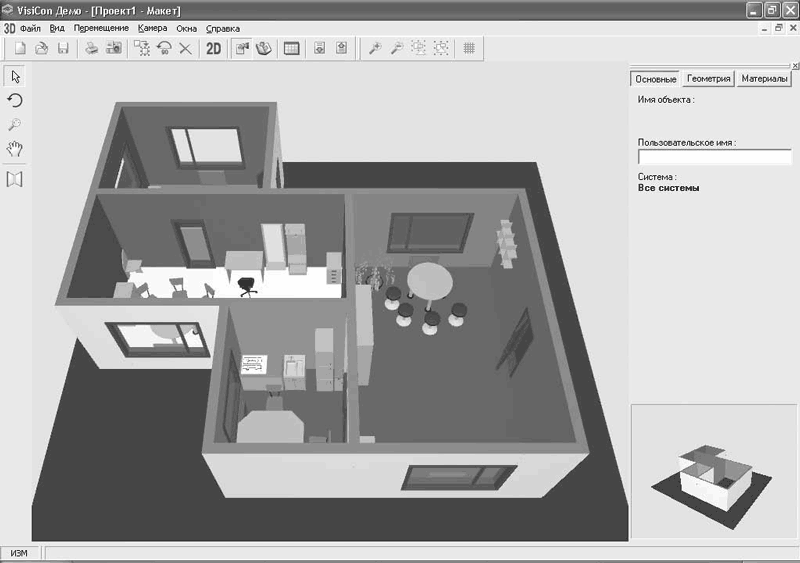Click the delete X toolbar icon

tap(186, 48)
